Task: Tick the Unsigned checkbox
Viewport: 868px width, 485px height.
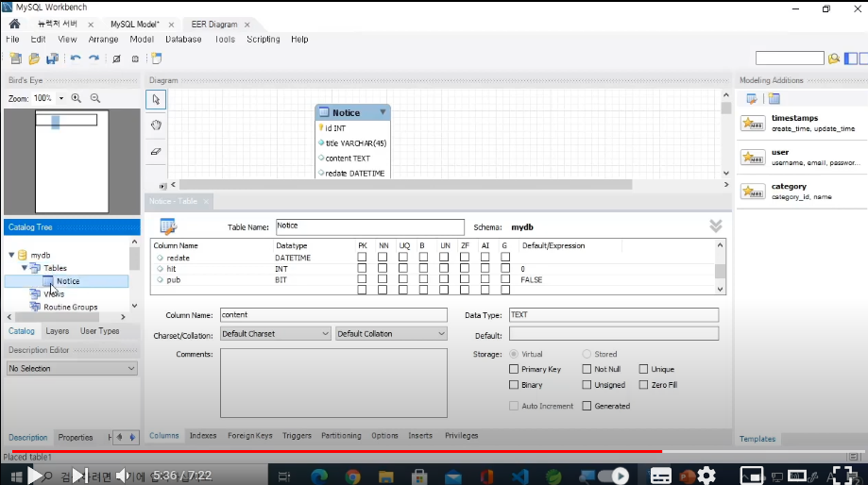Action: tap(587, 384)
